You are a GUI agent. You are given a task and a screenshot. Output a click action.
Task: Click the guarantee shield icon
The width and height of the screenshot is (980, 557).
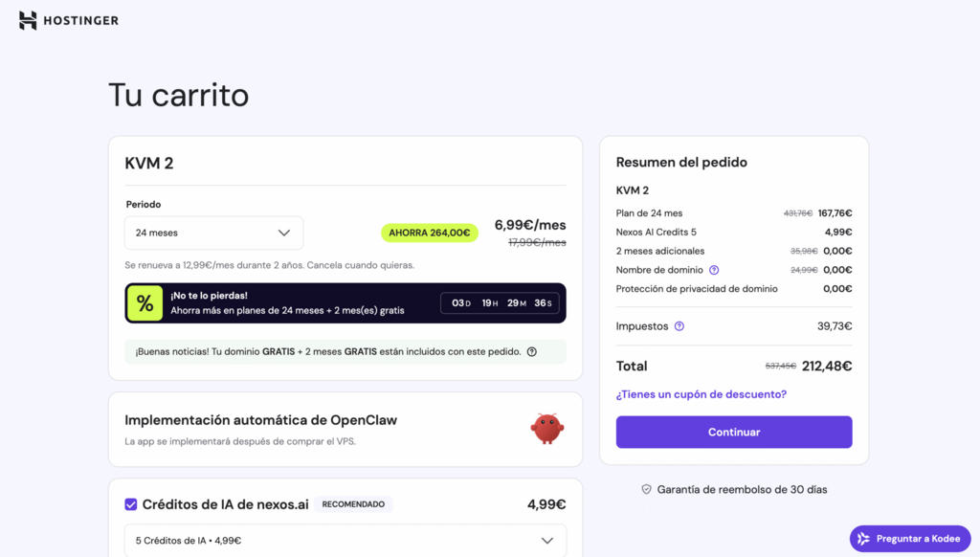click(646, 489)
